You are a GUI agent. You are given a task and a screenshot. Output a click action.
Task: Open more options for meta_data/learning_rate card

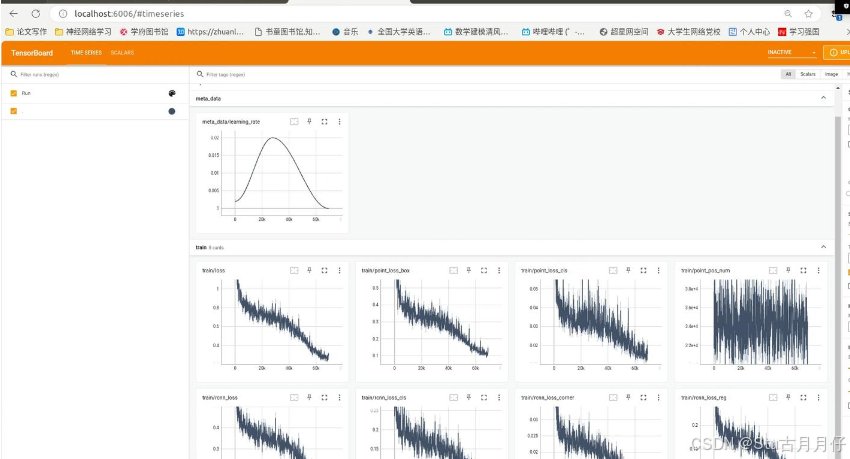point(339,122)
